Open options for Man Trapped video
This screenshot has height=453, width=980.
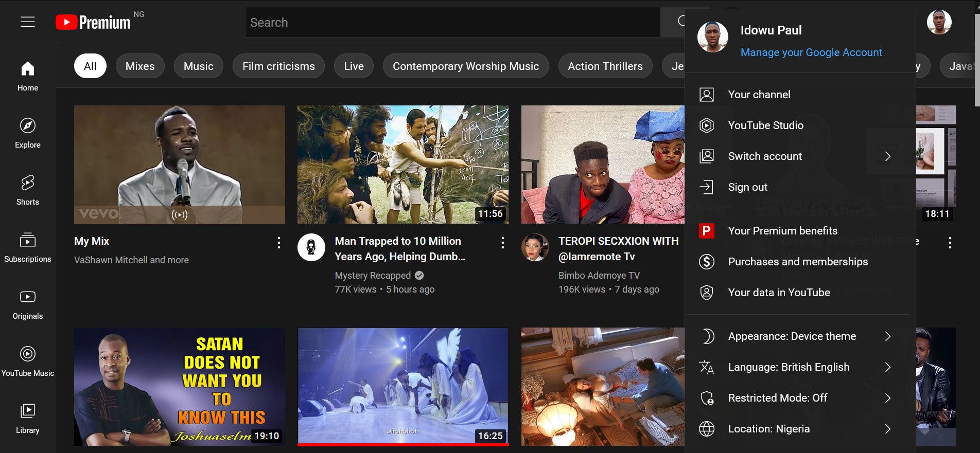[503, 243]
